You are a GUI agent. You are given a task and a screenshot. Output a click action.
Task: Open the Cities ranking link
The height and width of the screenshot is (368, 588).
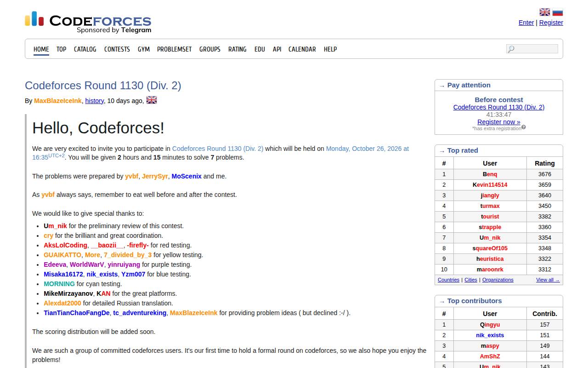click(471, 280)
